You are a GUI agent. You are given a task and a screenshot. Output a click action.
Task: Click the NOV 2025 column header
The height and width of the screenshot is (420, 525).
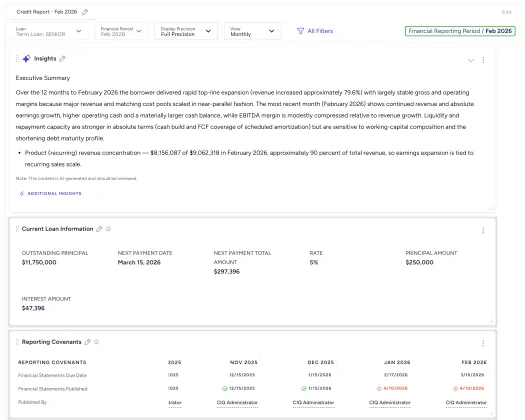click(x=243, y=362)
